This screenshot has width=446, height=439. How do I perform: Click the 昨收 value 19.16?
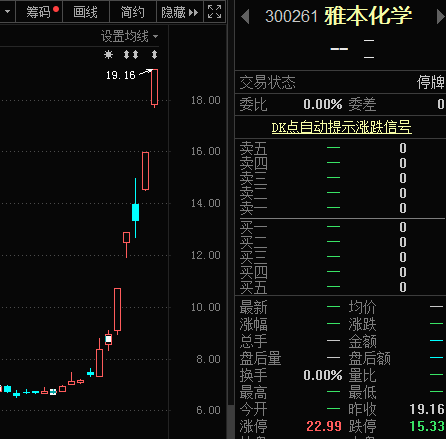click(x=427, y=409)
